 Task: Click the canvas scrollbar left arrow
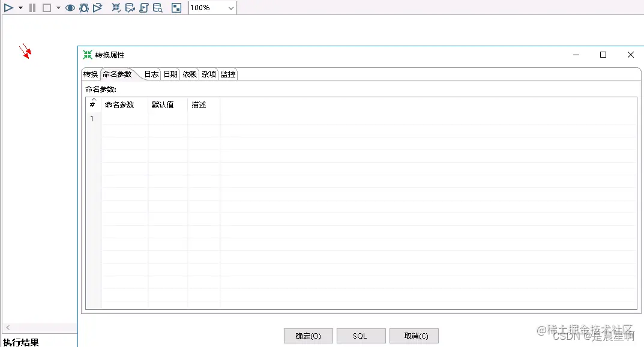[x=8, y=328]
